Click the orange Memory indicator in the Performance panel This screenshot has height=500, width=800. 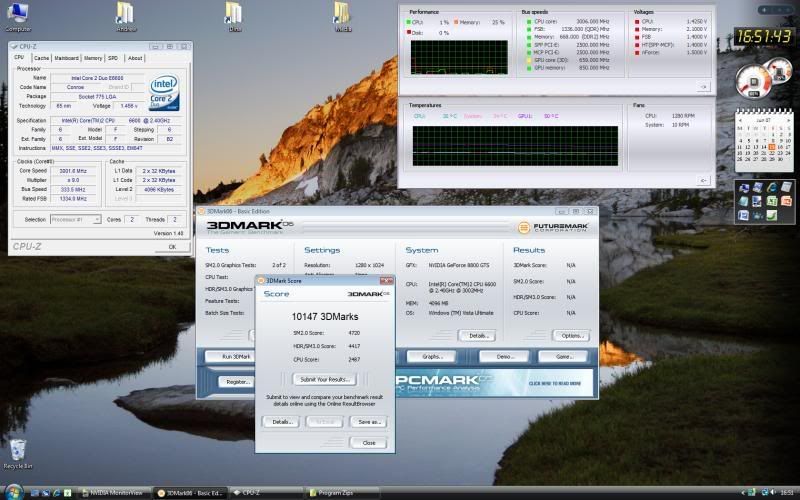click(x=456, y=22)
